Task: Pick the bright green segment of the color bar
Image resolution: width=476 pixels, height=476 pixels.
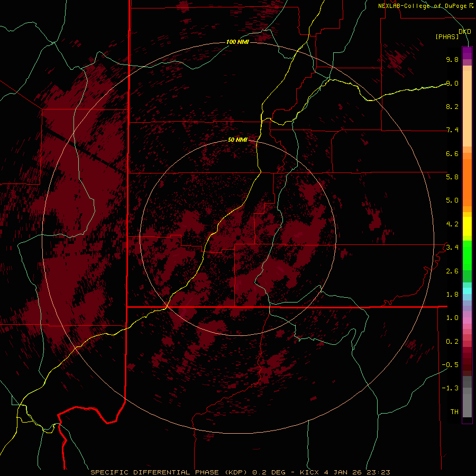Action: (467, 257)
